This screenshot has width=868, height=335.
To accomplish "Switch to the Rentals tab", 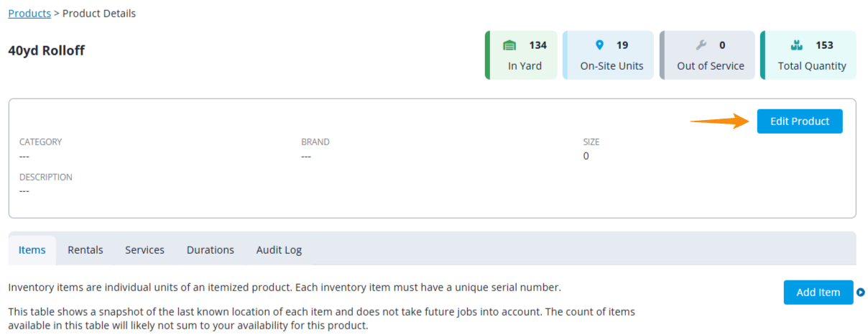I will click(86, 250).
